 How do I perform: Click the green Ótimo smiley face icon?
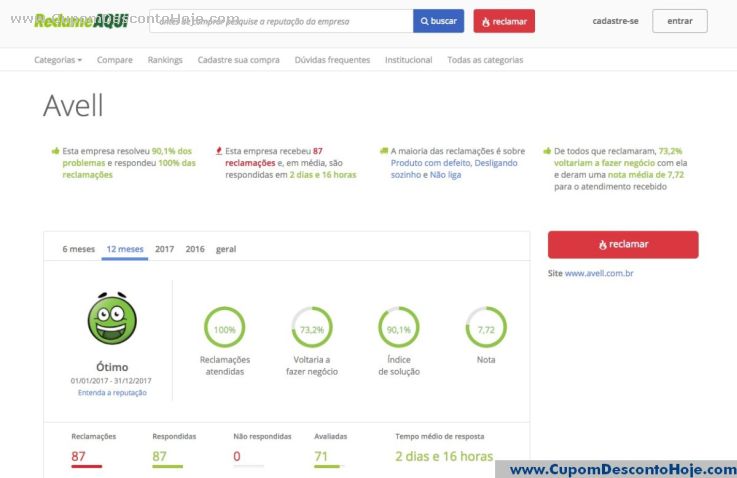point(112,318)
